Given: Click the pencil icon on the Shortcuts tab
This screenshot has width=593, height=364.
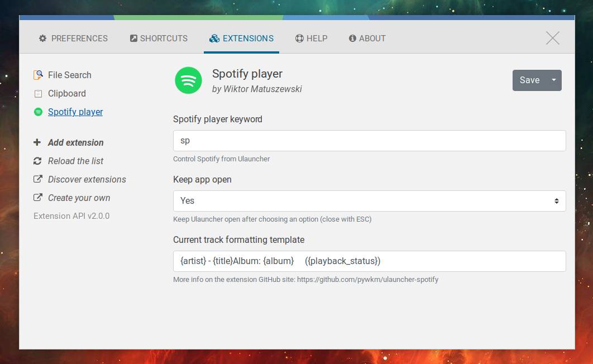Looking at the screenshot, I should pos(133,38).
